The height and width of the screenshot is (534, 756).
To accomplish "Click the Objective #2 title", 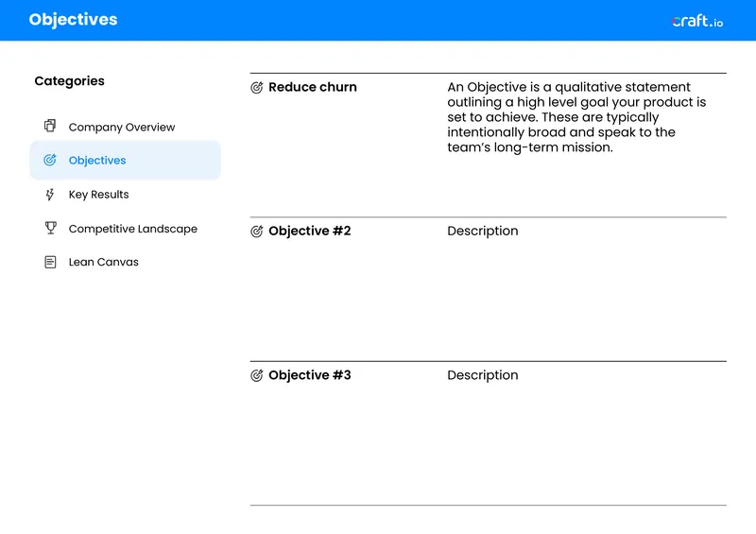I will coord(310,231).
